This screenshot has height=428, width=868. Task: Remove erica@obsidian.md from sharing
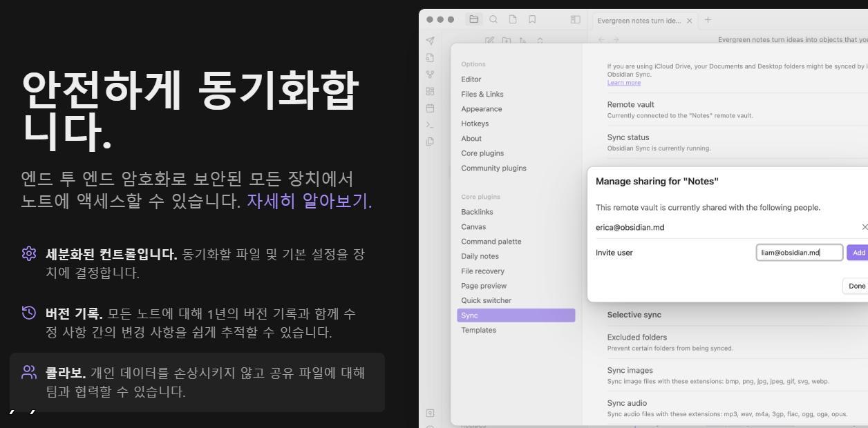865,227
